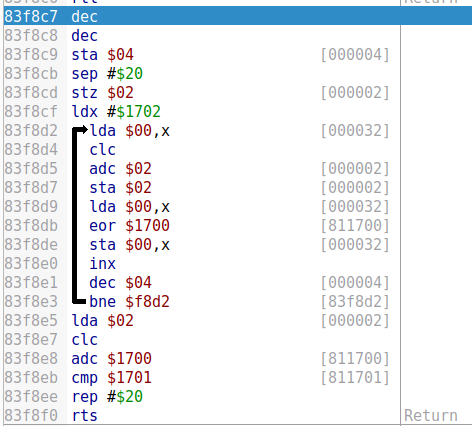Select the 'sep #$20' instruction row
This screenshot has height=426, width=472.
click(107, 73)
